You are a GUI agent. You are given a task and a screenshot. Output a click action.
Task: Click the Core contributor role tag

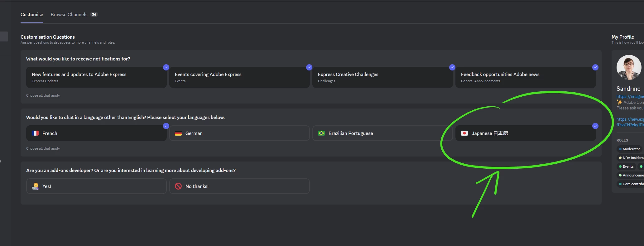[631, 184]
